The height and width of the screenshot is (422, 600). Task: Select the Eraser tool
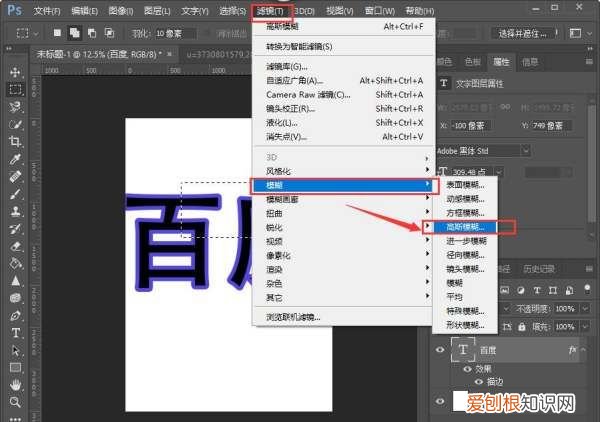[15, 246]
